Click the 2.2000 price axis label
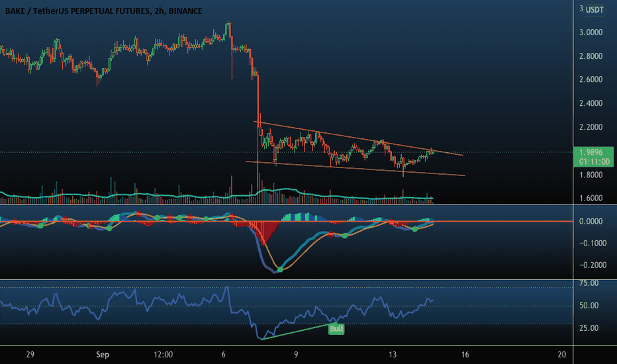This screenshot has height=364, width=617. [x=591, y=127]
